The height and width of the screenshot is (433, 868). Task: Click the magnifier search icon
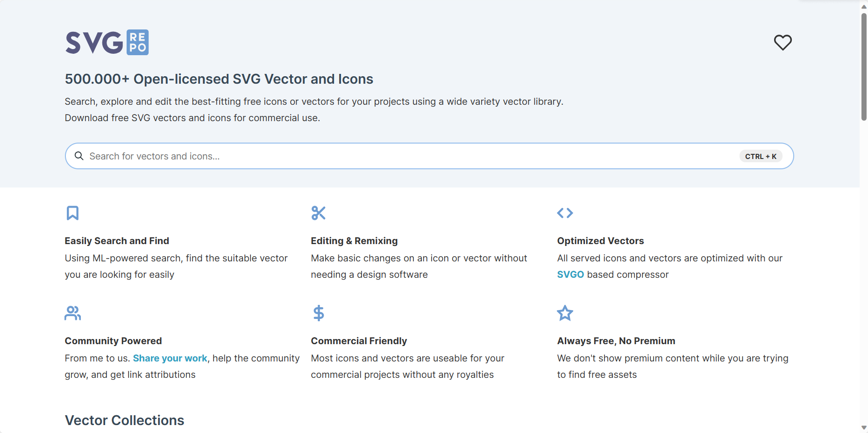tap(79, 156)
